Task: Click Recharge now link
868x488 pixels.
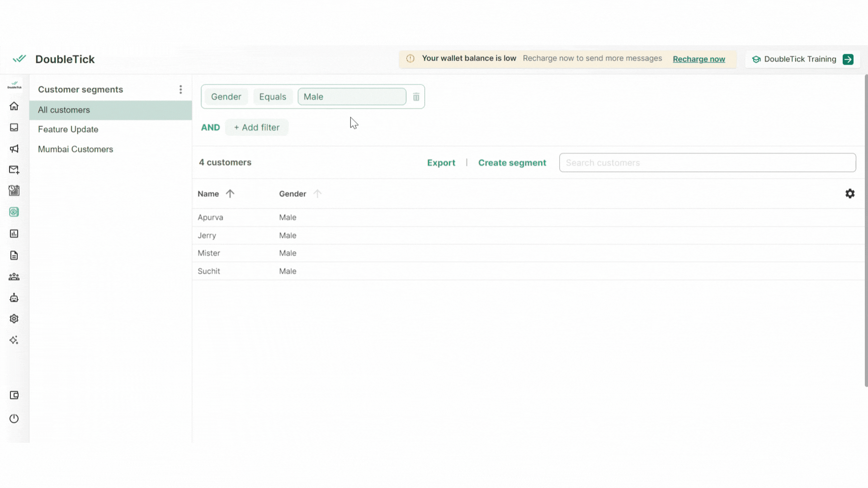Action: click(698, 59)
